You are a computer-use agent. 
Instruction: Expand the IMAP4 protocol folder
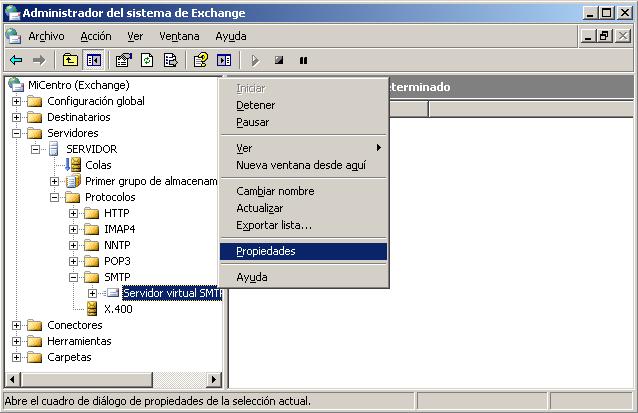73,229
